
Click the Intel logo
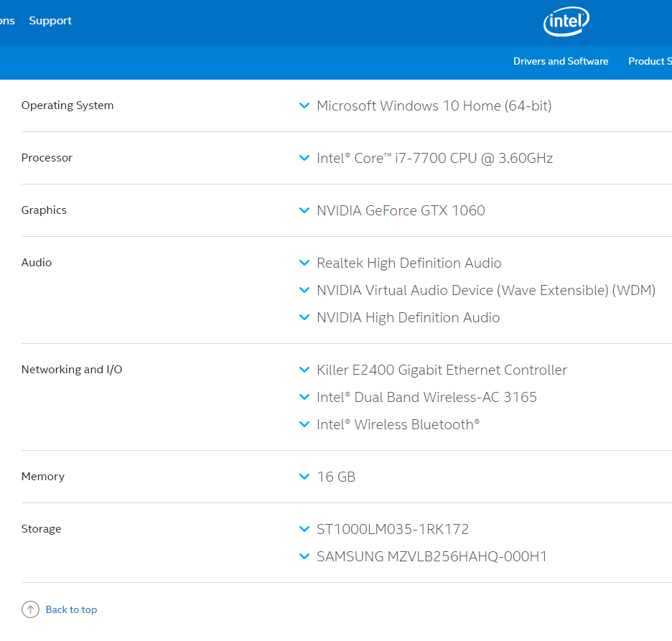tap(566, 22)
